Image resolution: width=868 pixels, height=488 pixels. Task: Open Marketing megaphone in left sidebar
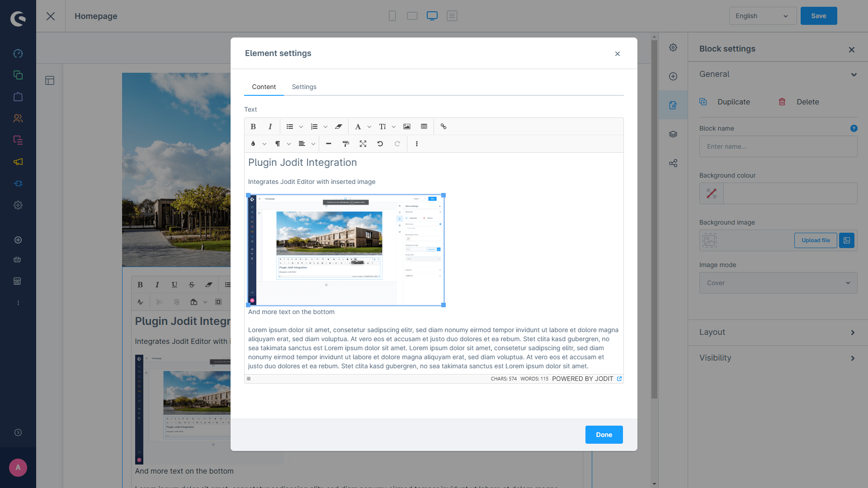(18, 162)
